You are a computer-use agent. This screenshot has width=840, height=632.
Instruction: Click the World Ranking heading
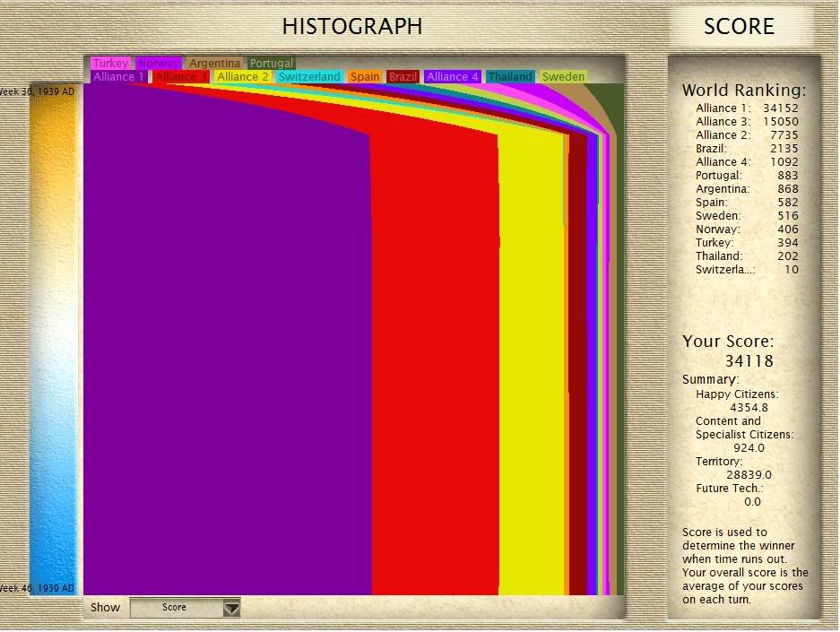coord(743,90)
